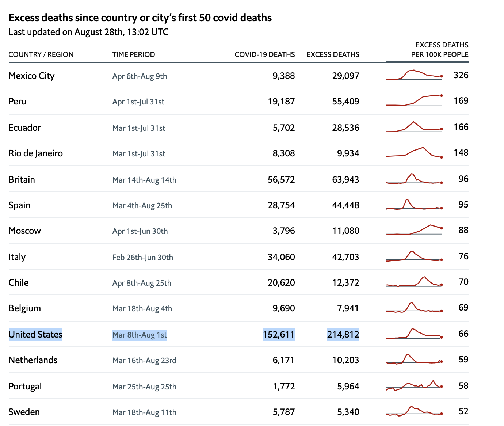Click the Netherlands per 100k value 59
The width and height of the screenshot is (504, 426).
(x=463, y=360)
